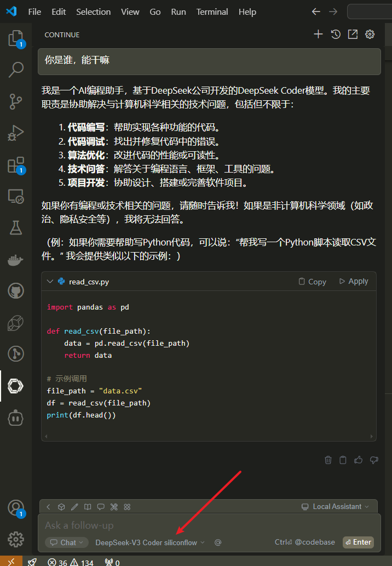Screen dimensions: 392x566
Task: Apply the read_csv.py code
Action: [353, 281]
